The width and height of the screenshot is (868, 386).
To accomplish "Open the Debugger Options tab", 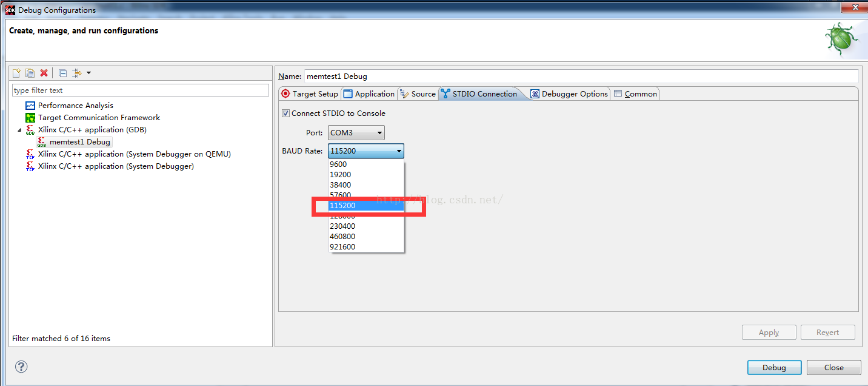I will 569,93.
